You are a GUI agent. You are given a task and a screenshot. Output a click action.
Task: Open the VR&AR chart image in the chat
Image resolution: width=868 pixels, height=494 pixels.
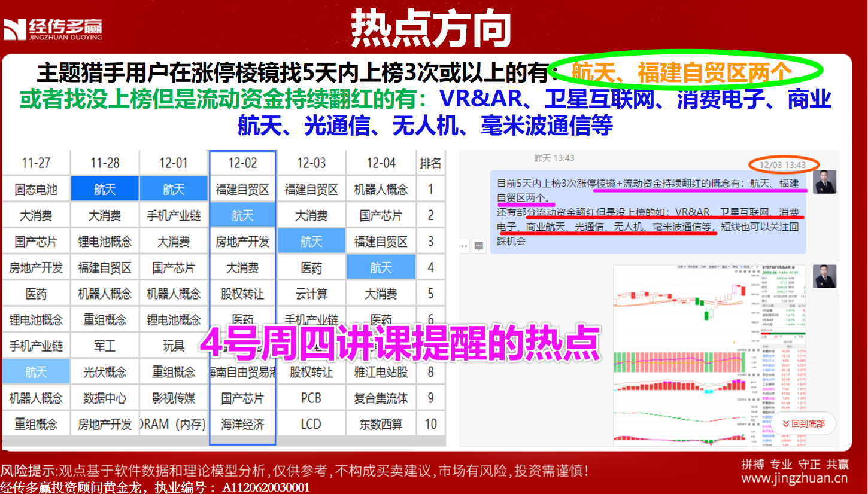click(709, 358)
